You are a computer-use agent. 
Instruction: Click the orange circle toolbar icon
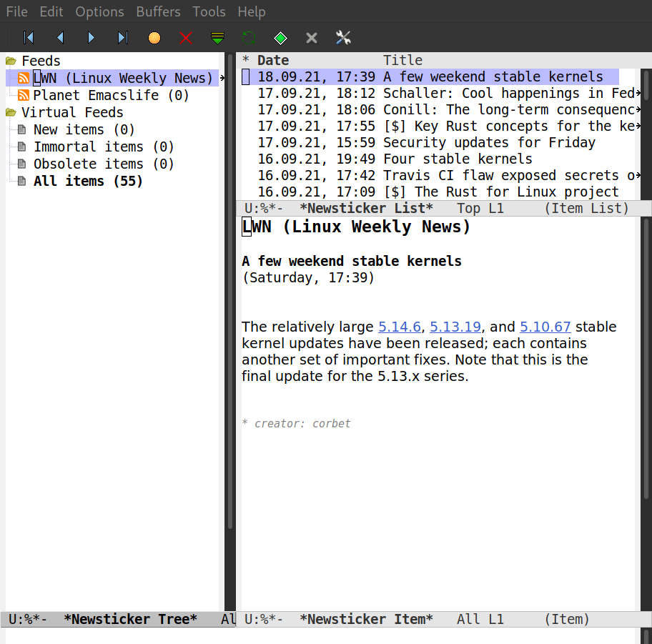point(154,38)
